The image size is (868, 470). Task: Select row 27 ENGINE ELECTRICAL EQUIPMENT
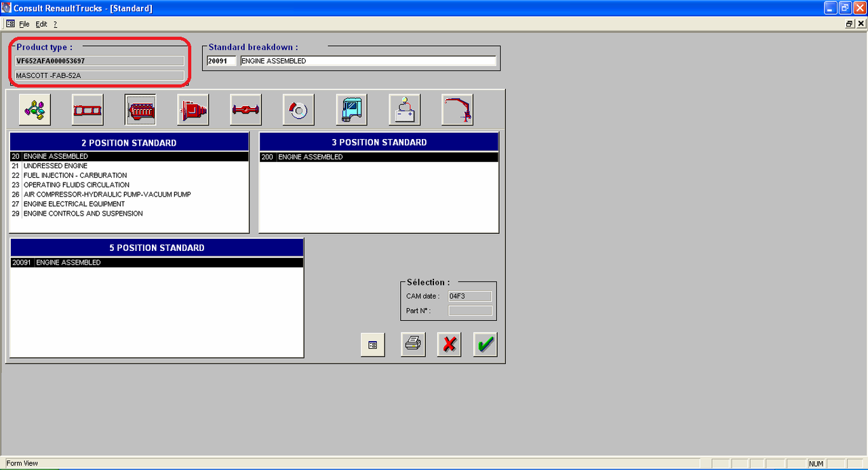tap(130, 204)
